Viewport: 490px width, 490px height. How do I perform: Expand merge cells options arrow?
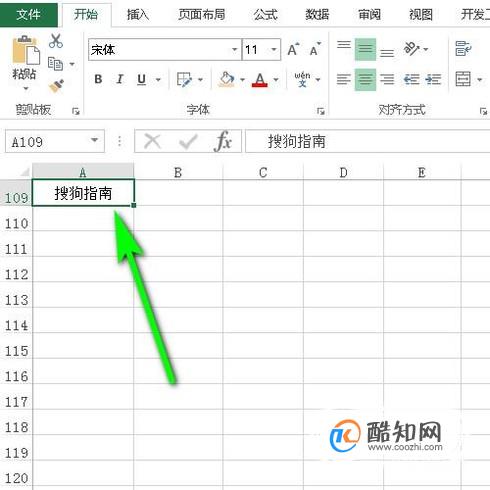click(x=480, y=80)
